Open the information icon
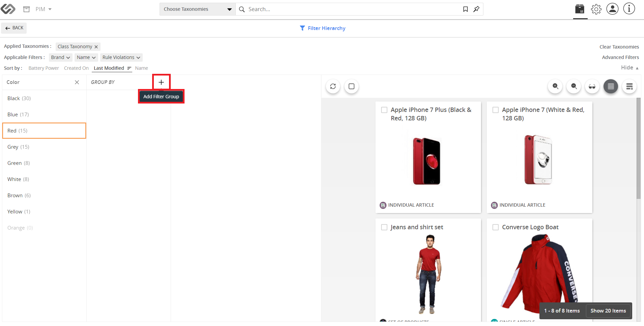This screenshot has height=326, width=644. [x=629, y=9]
